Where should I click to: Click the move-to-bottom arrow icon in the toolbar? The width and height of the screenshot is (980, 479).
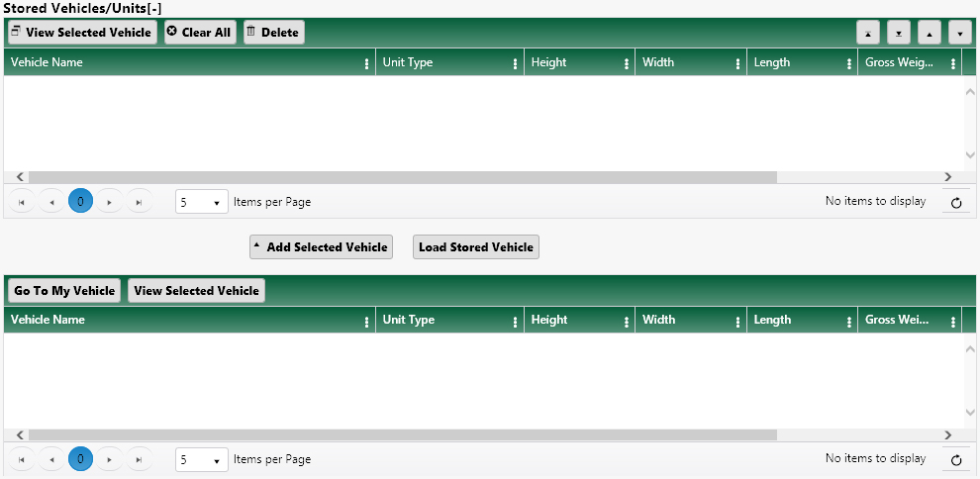(898, 33)
